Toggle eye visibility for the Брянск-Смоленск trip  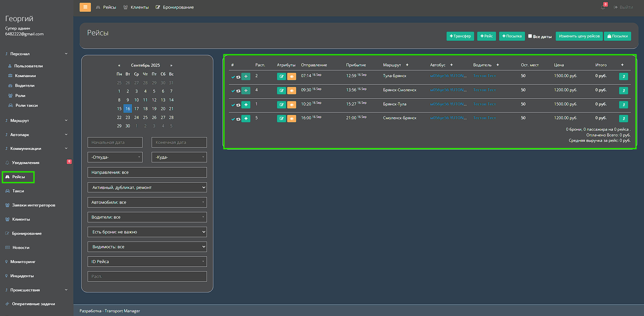pos(292,91)
